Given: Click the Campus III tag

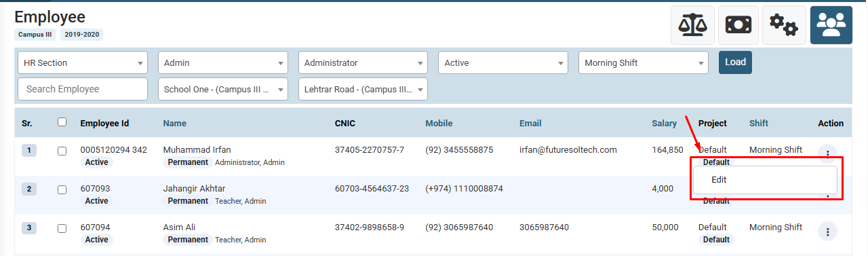Looking at the screenshot, I should [35, 34].
